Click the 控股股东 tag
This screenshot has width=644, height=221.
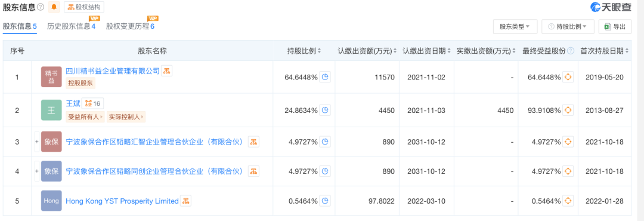coord(80,82)
